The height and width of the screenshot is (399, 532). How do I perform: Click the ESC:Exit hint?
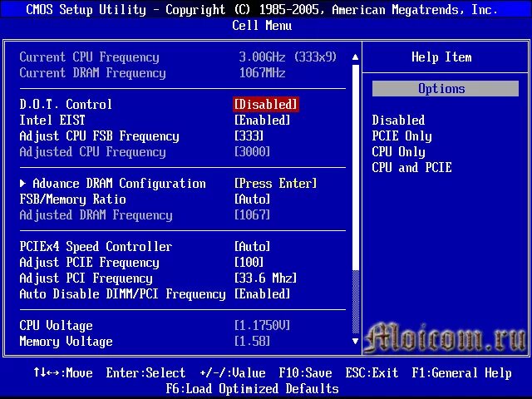coord(372,373)
